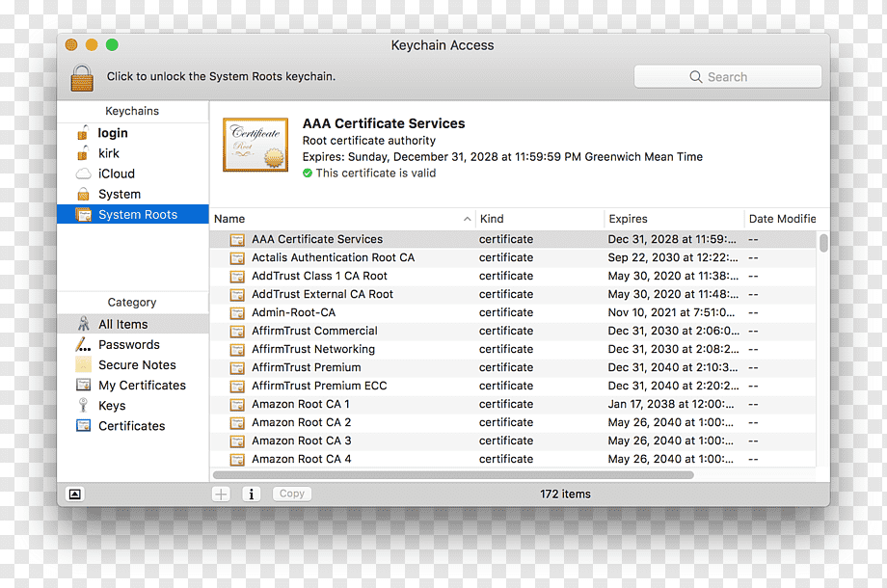Screen dimensions: 887x588
Task: Select AffirmTrust Premium ECC row
Action: pyautogui.click(x=513, y=386)
